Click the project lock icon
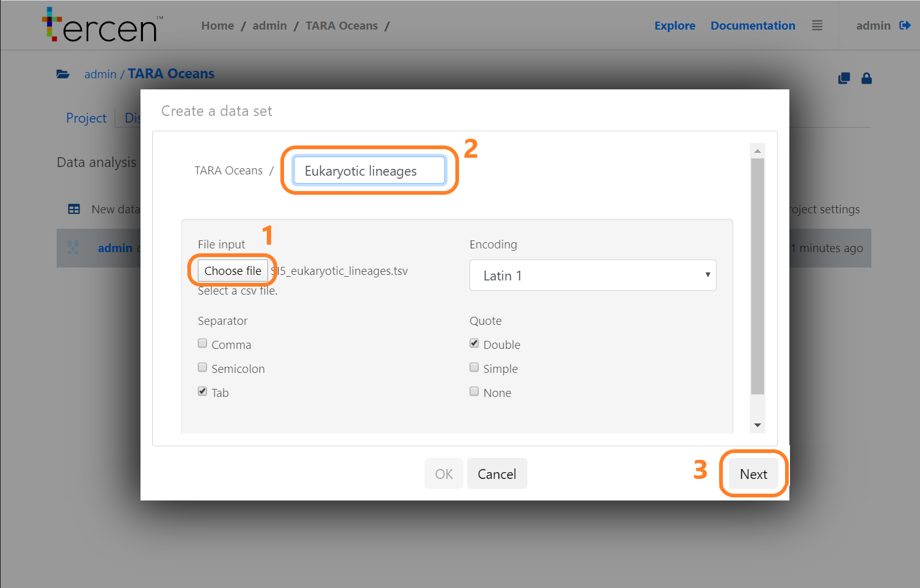The image size is (920, 588). [x=866, y=78]
